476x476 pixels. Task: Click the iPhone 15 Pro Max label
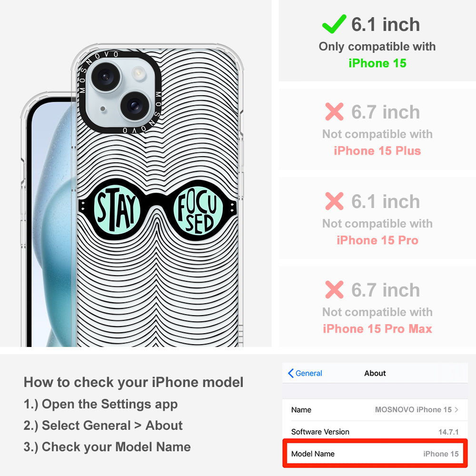point(377,329)
